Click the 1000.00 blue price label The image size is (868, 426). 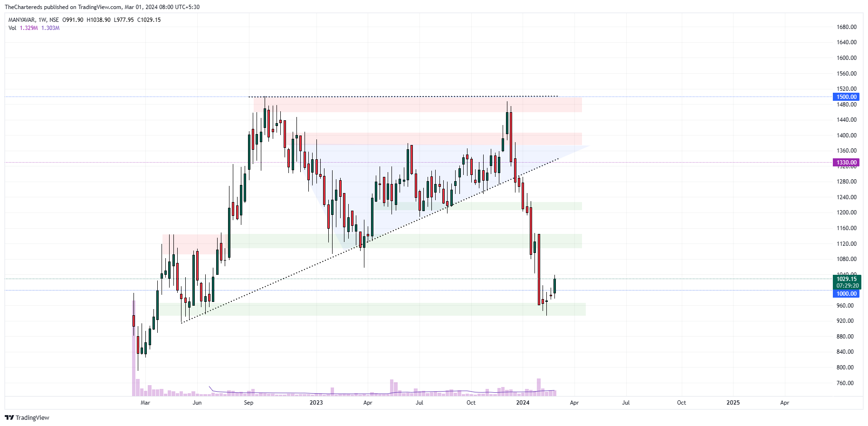pos(846,294)
